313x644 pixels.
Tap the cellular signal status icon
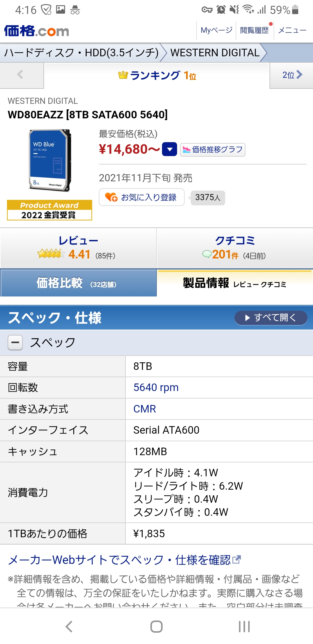pos(262,10)
